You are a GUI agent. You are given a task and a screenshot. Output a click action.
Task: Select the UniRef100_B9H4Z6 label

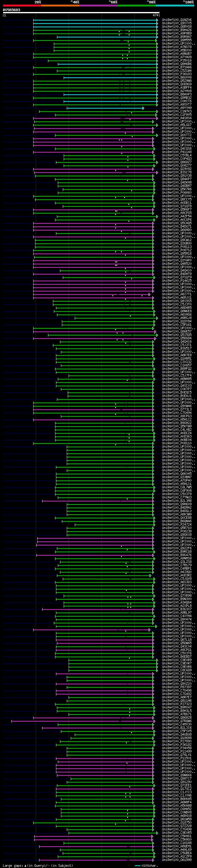coord(176,30)
